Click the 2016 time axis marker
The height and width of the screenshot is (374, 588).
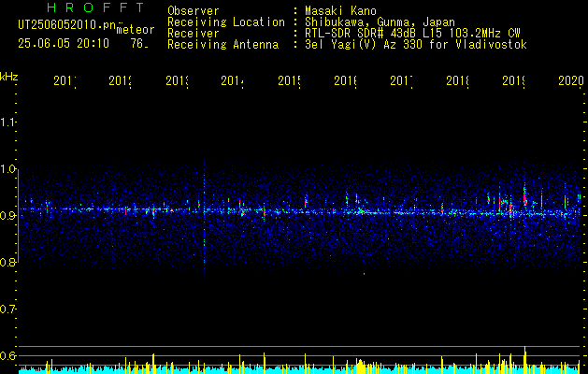tap(345, 80)
